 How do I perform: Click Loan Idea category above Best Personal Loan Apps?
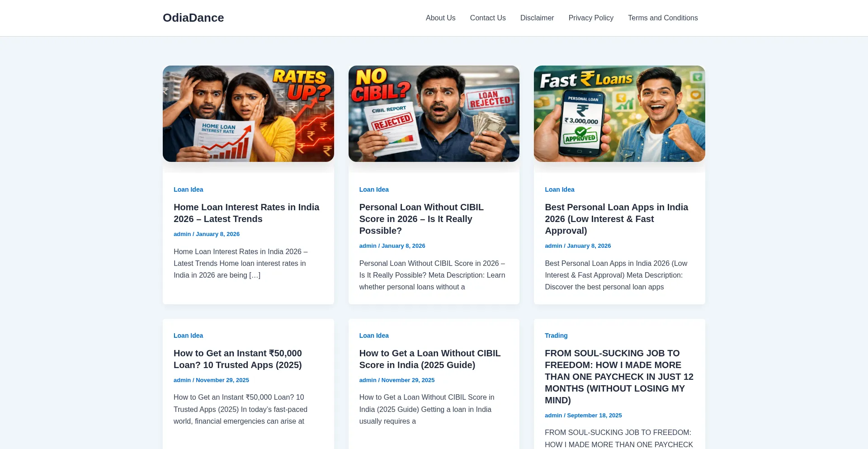(x=559, y=189)
